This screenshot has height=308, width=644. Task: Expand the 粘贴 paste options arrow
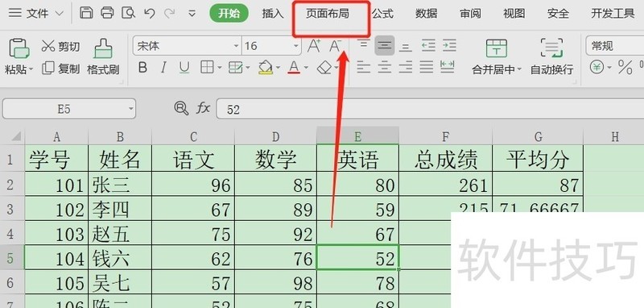tap(31, 69)
